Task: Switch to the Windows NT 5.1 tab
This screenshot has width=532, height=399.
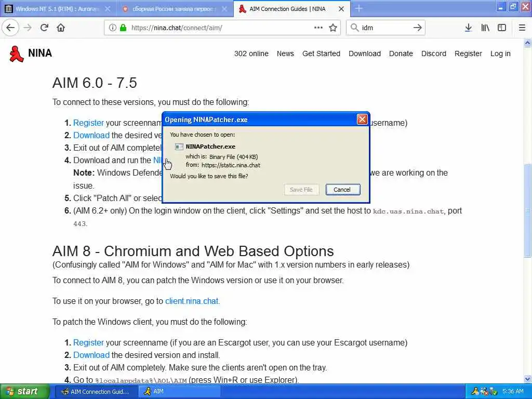Action: click(57, 9)
